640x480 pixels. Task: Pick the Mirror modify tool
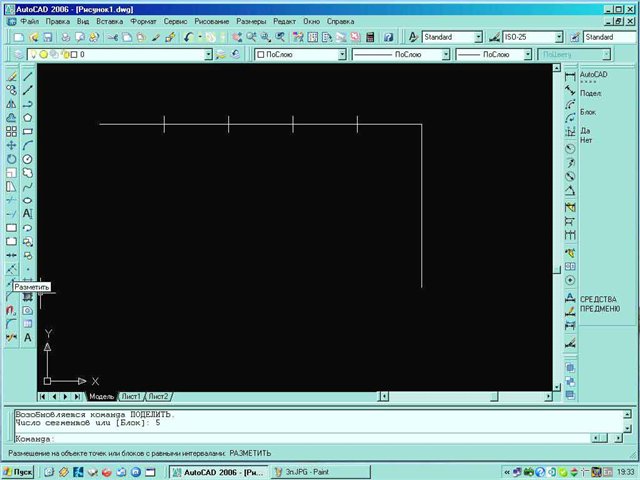click(11, 103)
